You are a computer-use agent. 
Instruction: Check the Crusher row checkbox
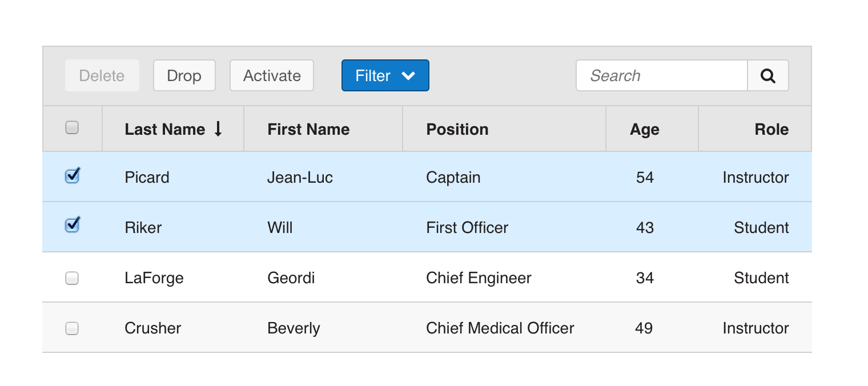click(72, 328)
